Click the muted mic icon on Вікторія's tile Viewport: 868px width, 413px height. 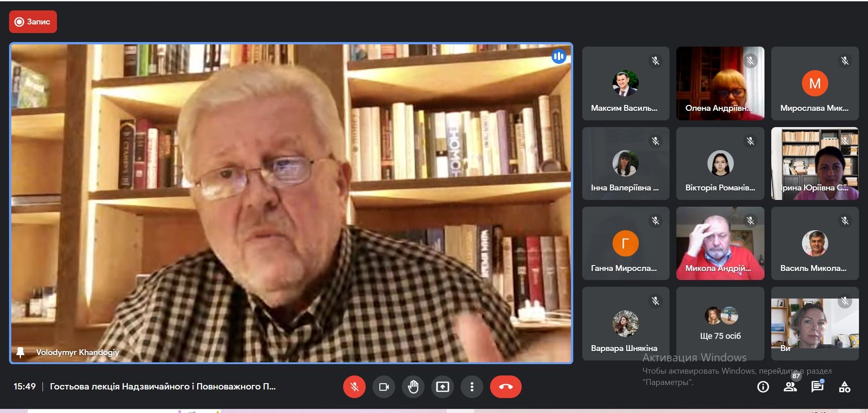pos(750,142)
